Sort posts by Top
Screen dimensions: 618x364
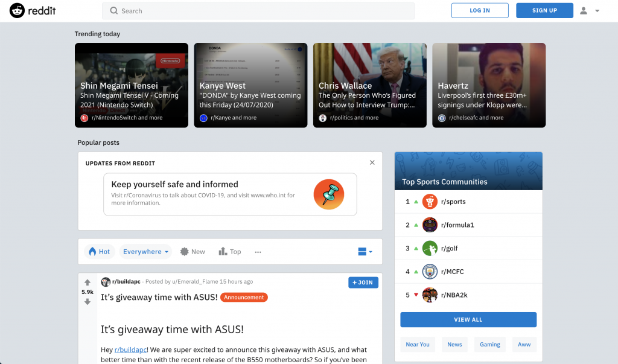click(x=230, y=252)
